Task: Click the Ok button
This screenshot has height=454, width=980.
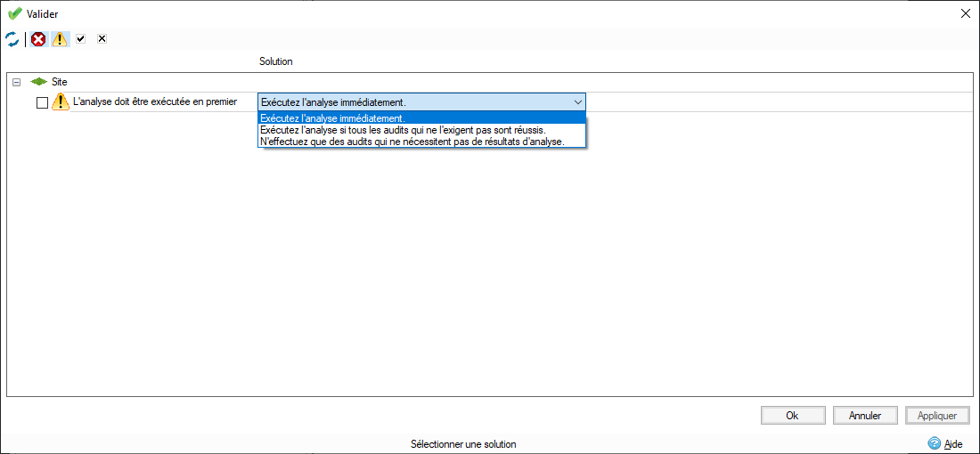Action: click(793, 416)
